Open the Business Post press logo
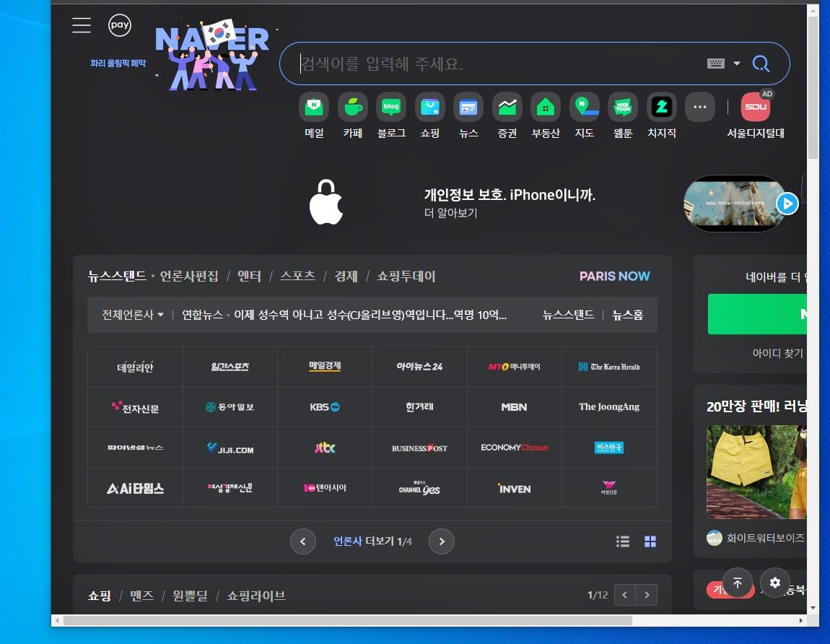 click(419, 448)
